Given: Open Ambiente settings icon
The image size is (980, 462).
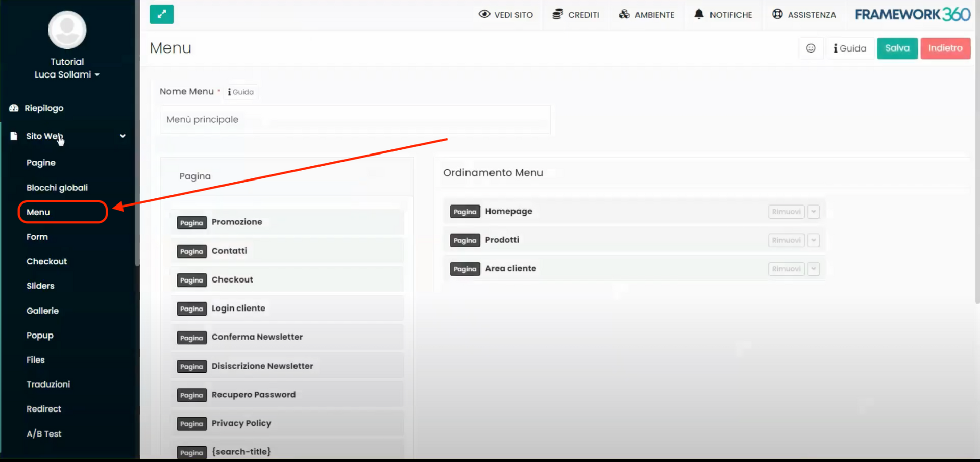Looking at the screenshot, I should 625,15.
